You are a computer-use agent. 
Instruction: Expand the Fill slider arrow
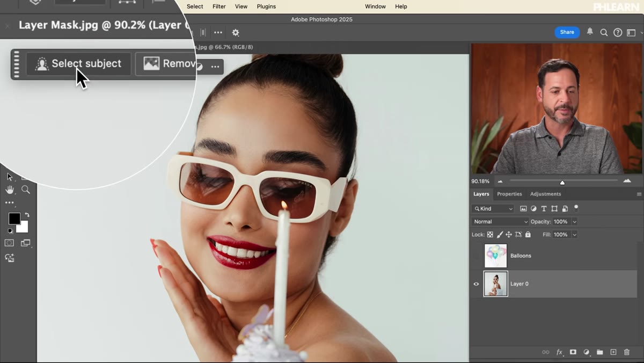574,235
